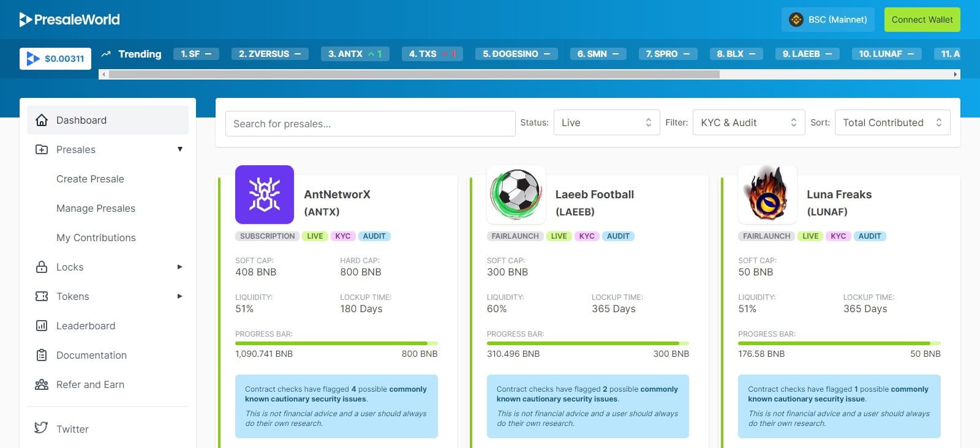Click the AntNetworX (ANTX) title

(x=337, y=203)
